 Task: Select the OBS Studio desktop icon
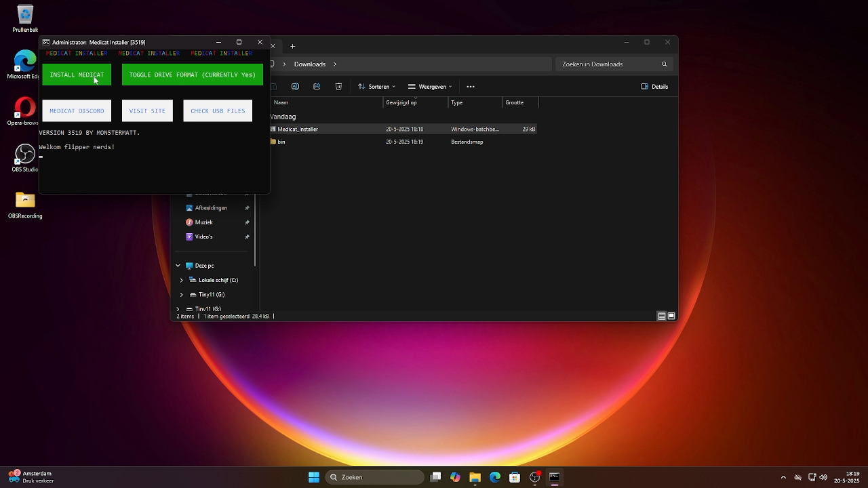(25, 158)
